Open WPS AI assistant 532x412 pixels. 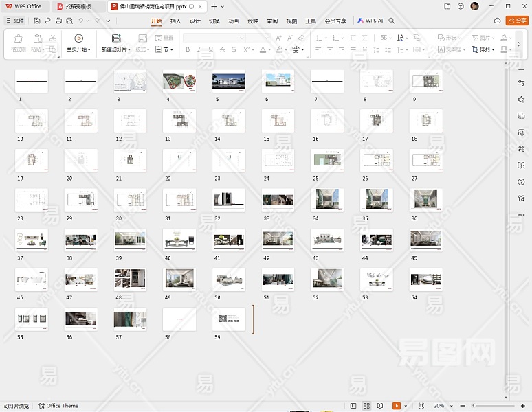[370, 21]
